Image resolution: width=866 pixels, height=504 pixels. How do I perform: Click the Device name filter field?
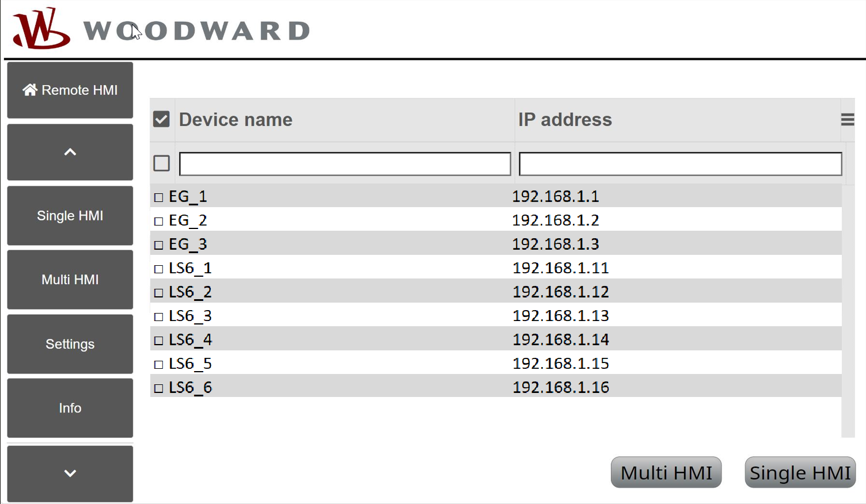tap(345, 164)
